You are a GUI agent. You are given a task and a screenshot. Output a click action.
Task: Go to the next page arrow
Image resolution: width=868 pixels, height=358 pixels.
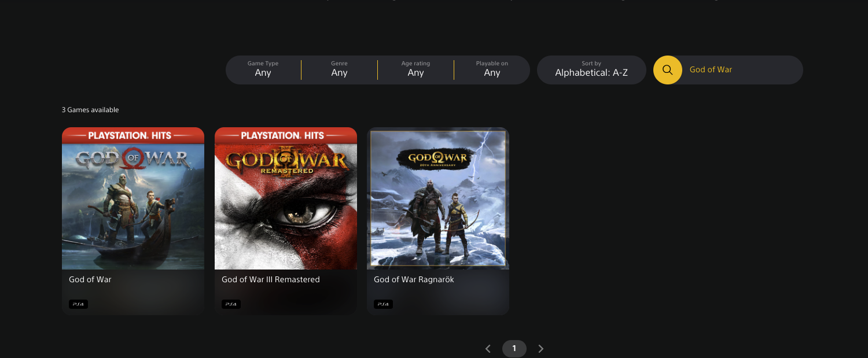pos(541,349)
